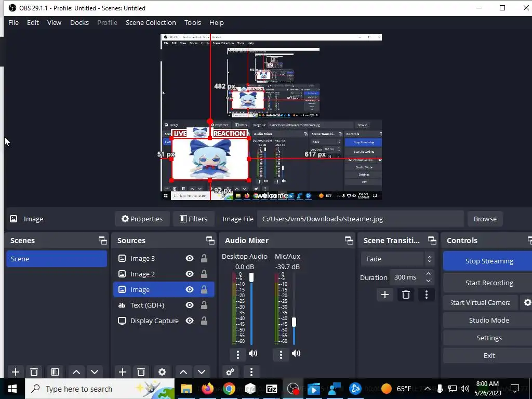Click Stop Streaming button
The image size is (532, 399).
pyautogui.click(x=488, y=261)
